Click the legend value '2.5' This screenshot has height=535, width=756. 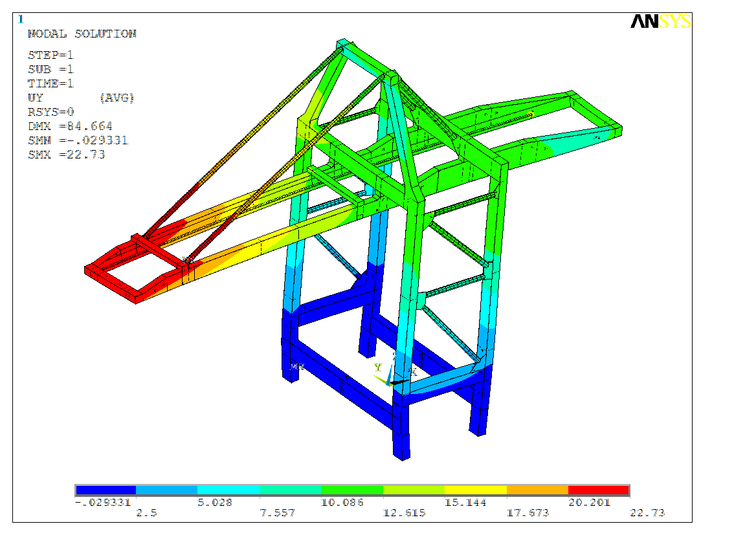click(146, 513)
